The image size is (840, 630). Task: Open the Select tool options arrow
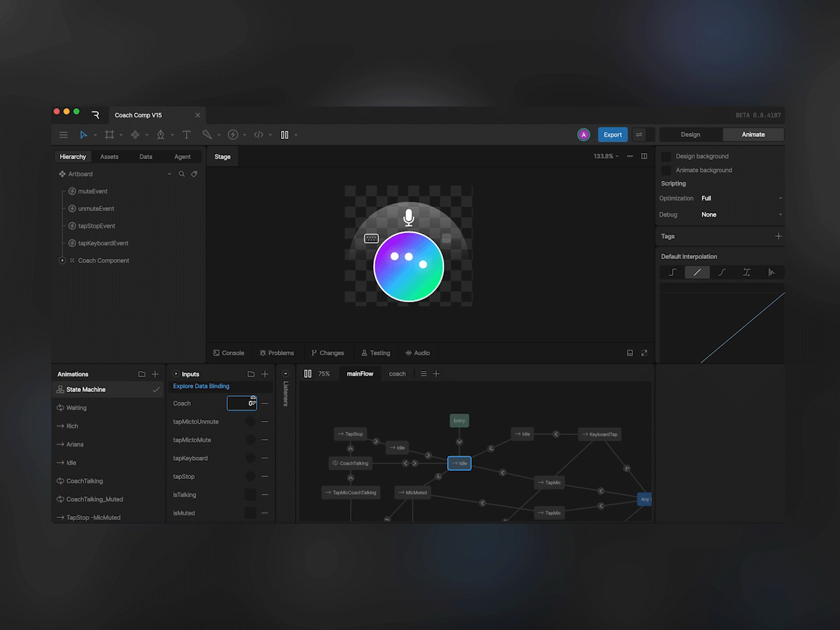(95, 135)
